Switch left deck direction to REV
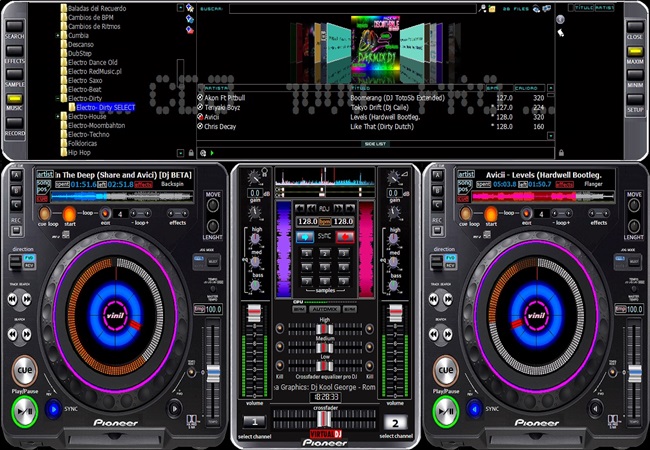 [29, 266]
